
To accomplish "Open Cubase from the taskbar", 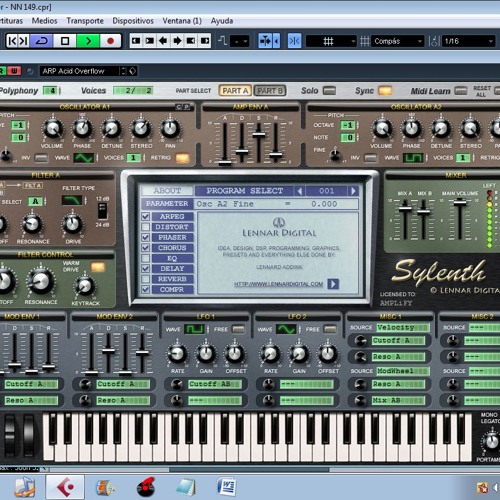I will coord(65,487).
